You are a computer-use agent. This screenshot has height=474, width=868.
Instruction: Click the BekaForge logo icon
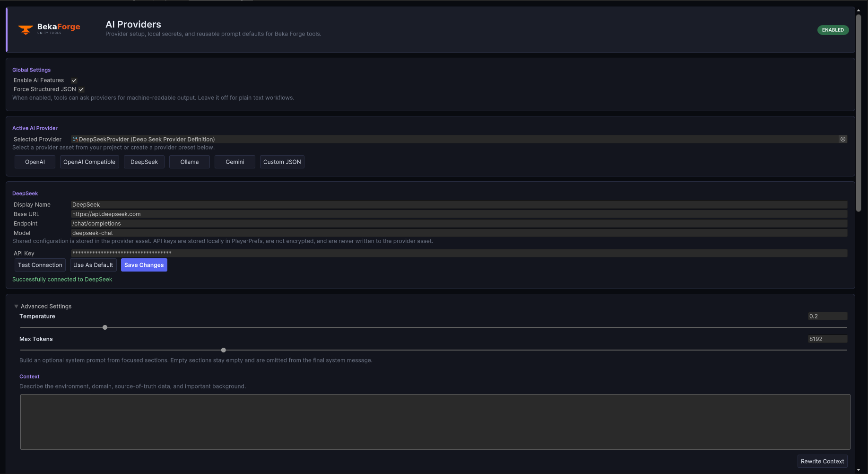[x=26, y=29]
